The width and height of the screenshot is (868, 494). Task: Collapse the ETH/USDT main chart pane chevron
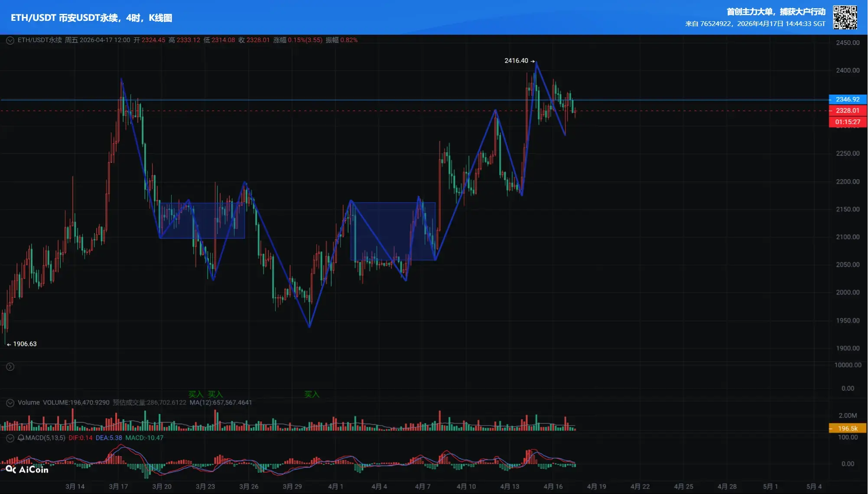(10, 40)
